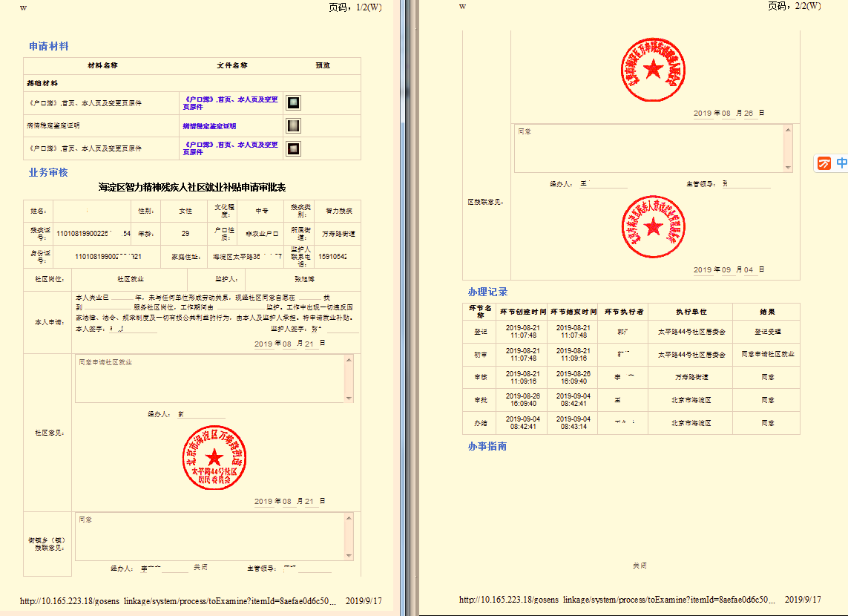This screenshot has height=616, width=848.
Task: Click the orange Wubi input method icon
Action: pos(824,163)
